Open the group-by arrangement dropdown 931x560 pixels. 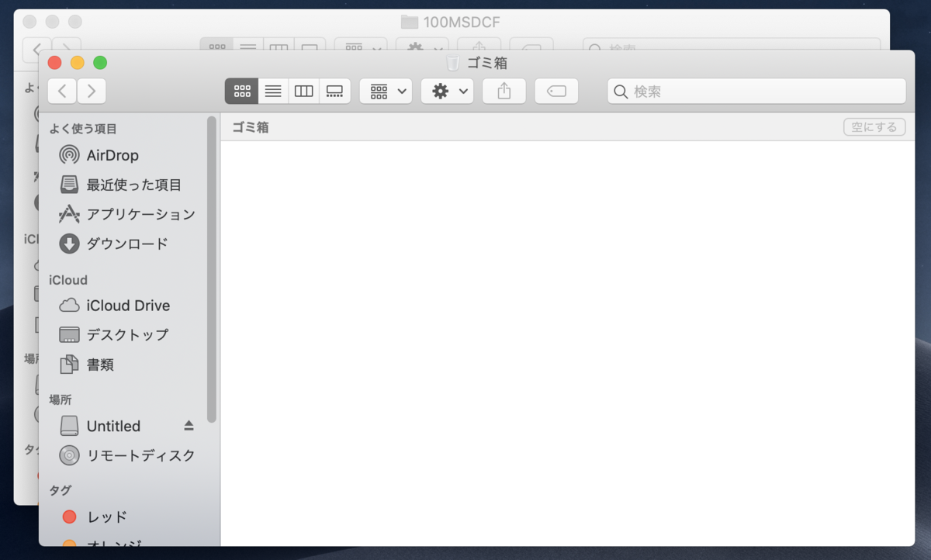[386, 91]
